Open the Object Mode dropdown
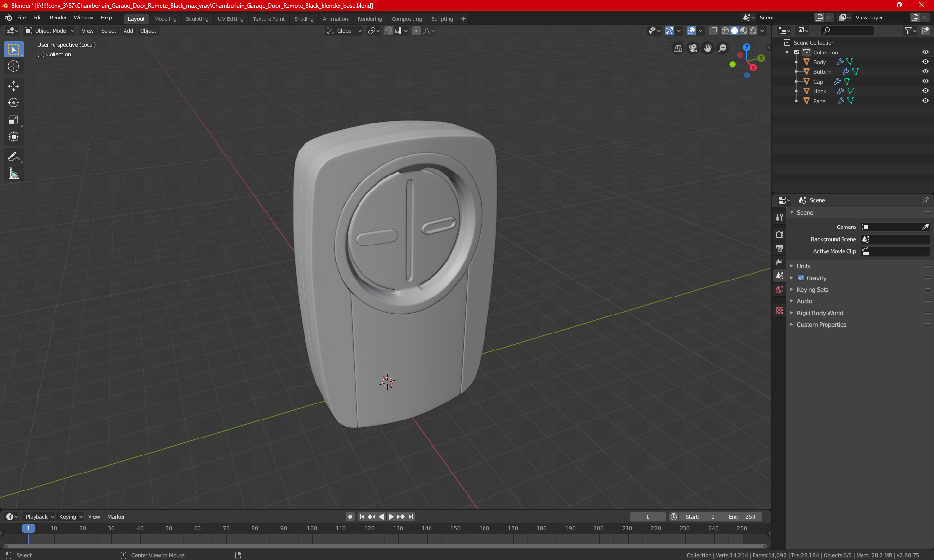The image size is (934, 560). (50, 31)
